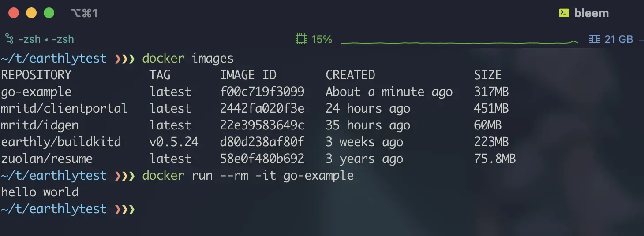Image resolution: width=644 pixels, height=236 pixels.
Task: Click the earthly/buildkitd repository name
Action: coord(61,142)
